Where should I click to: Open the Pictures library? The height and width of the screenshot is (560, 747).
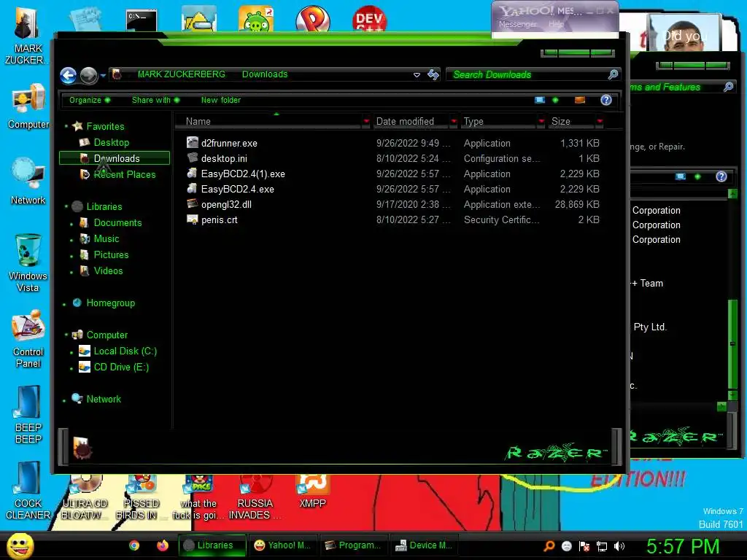click(x=111, y=254)
